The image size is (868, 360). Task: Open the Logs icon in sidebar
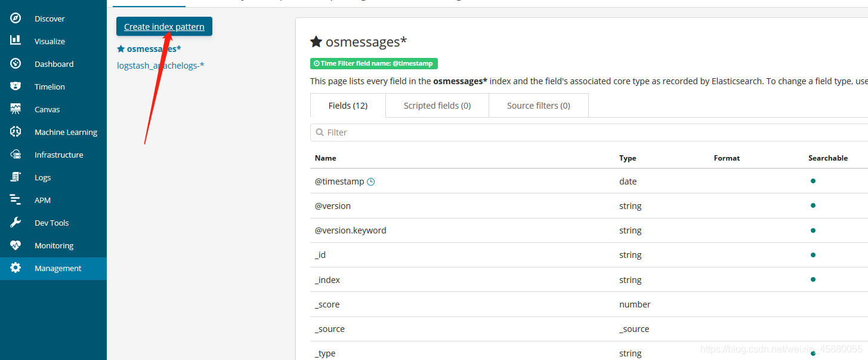click(x=16, y=177)
